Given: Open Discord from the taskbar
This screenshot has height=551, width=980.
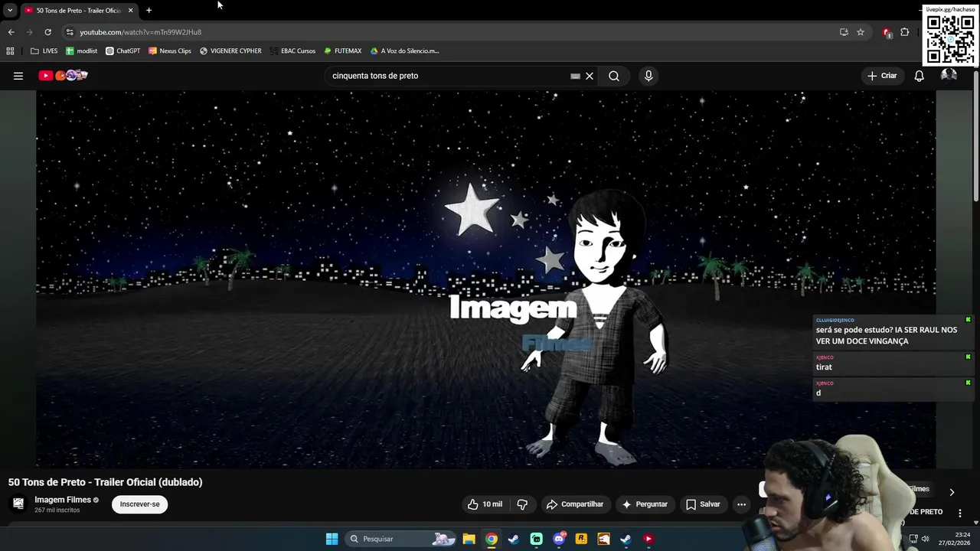Looking at the screenshot, I should pos(559,539).
